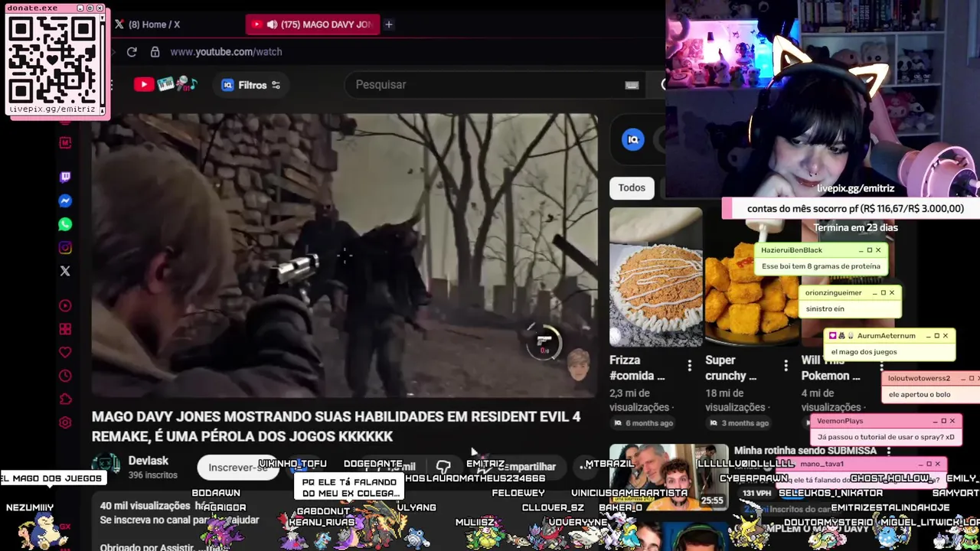Click the YouTube logo
The width and height of the screenshot is (980, 551).
click(x=144, y=85)
